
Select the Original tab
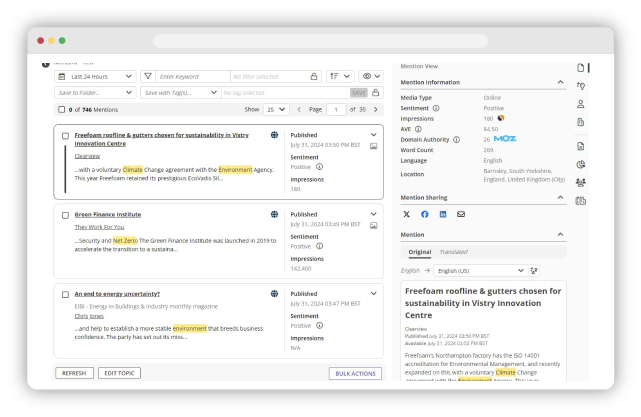coord(419,252)
